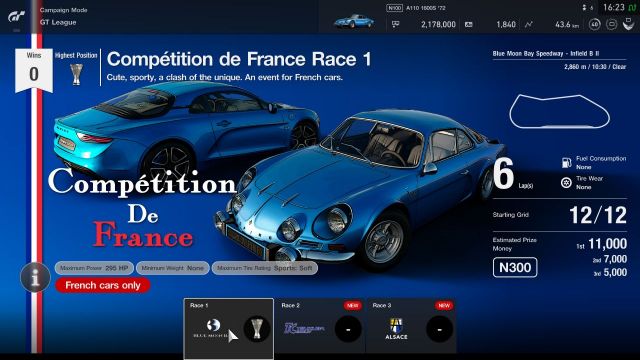
Task: Click the Tire Wear wheel icon
Action: (x=566, y=182)
